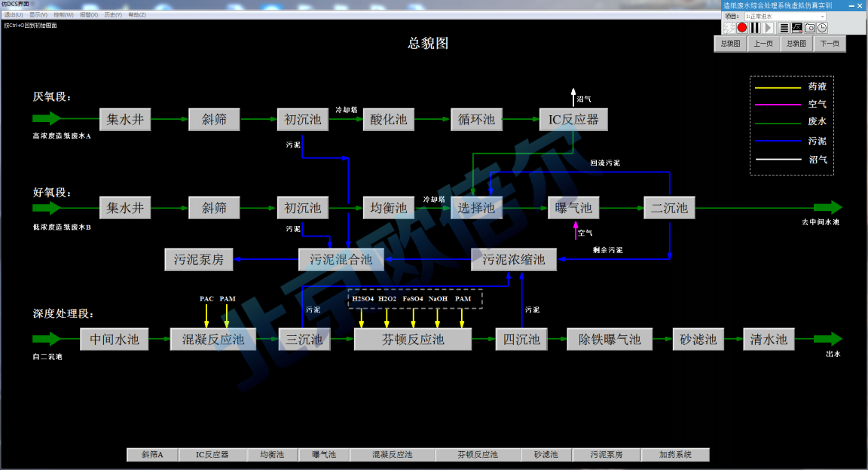Open the 污泥泵房 tab in the bottom bar
Screen dimensions: 868x470
(606, 454)
